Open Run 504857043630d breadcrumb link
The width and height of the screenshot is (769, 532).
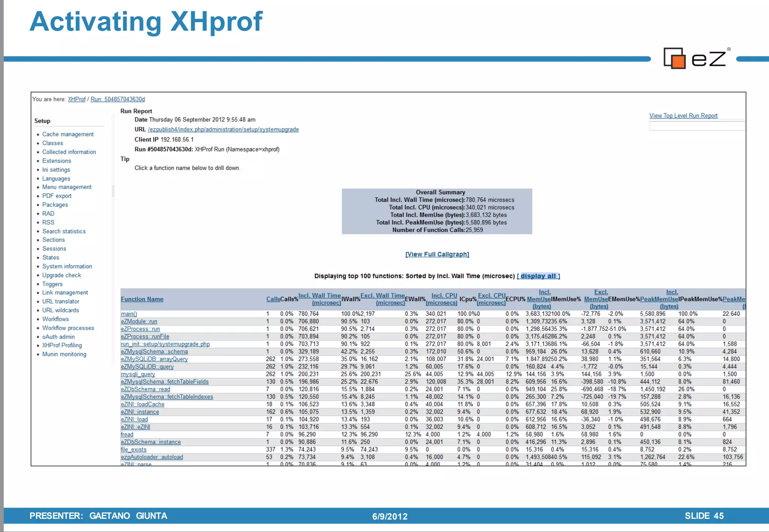pos(118,99)
